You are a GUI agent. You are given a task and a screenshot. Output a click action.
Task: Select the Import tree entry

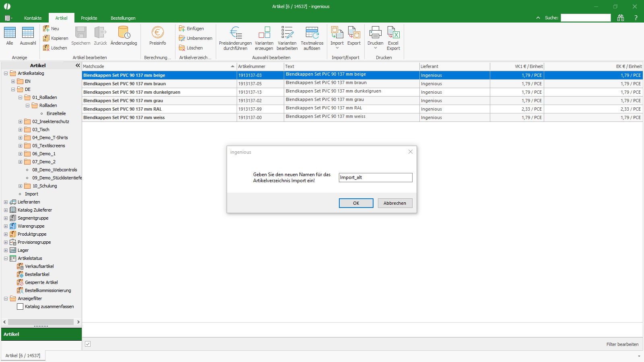31,194
